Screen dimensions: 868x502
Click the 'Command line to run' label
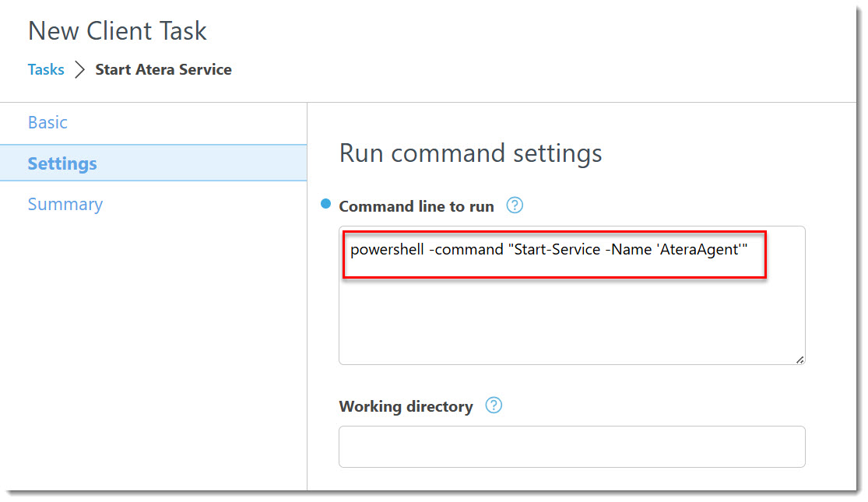click(x=416, y=206)
